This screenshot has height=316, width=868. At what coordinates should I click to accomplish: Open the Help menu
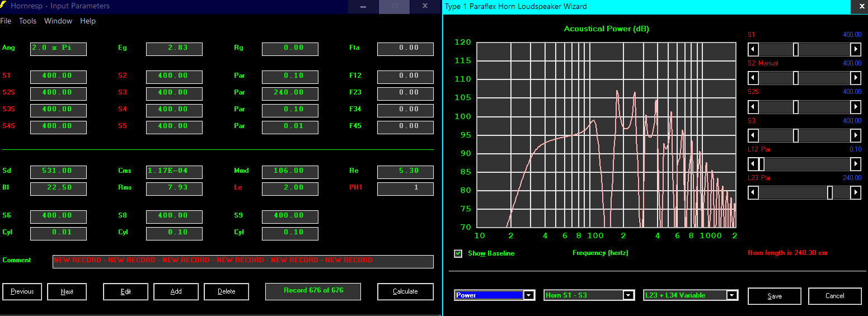click(88, 21)
